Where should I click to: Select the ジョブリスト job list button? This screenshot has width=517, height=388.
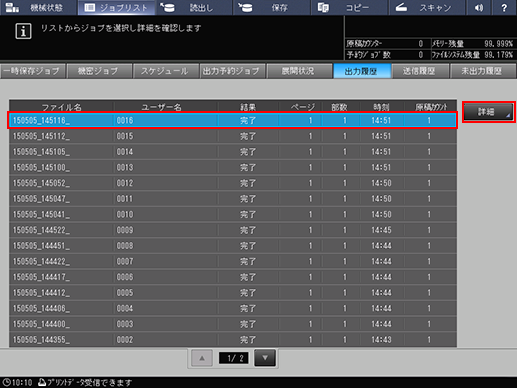(116, 7)
